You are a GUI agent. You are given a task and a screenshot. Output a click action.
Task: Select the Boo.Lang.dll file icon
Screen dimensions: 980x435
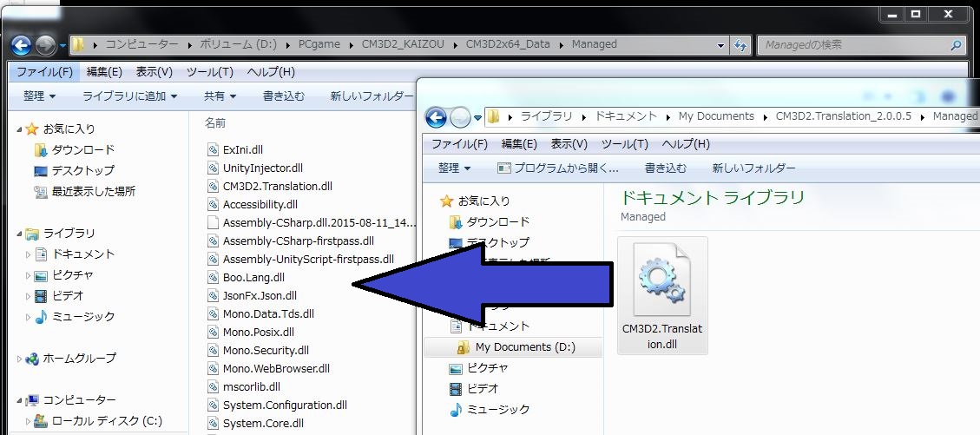(213, 277)
